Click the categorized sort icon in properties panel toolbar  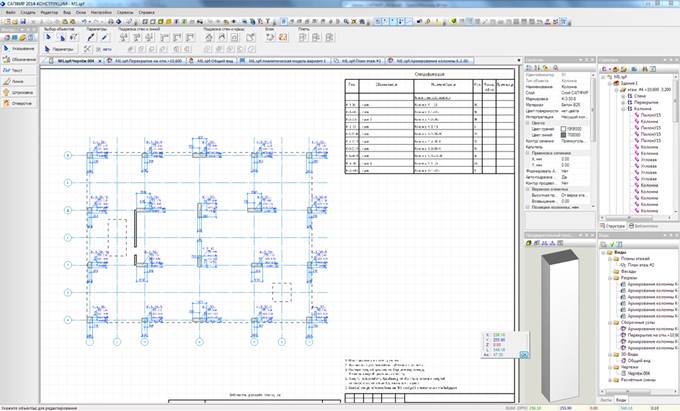529,68
